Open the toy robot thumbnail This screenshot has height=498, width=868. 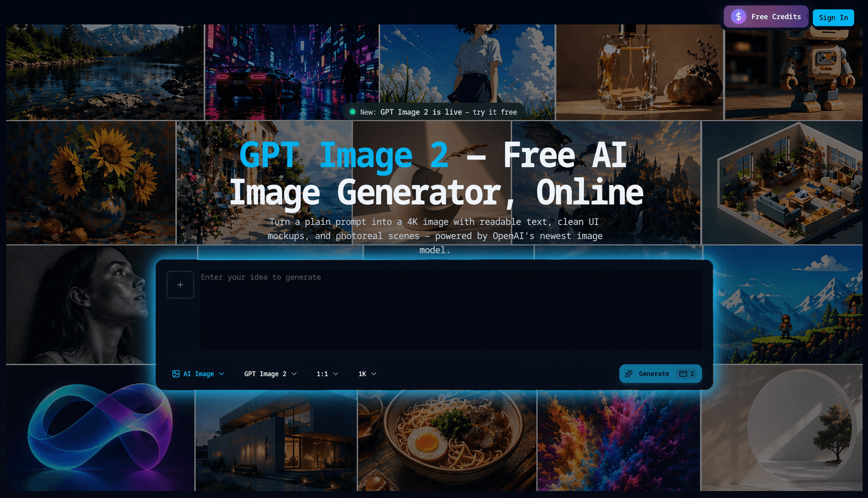(x=794, y=72)
